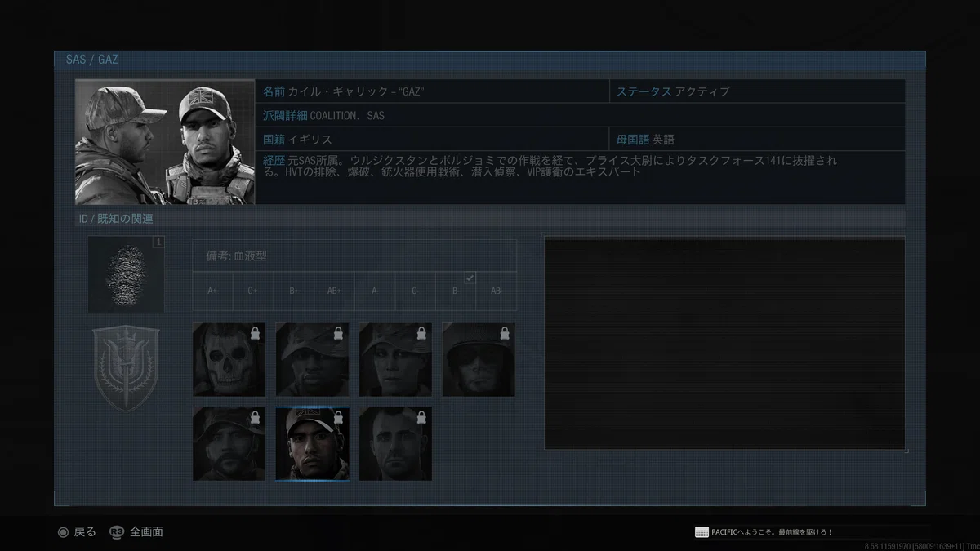Image resolution: width=980 pixels, height=551 pixels.
Task: Click the lock icon on bearded man portrait
Action: tap(255, 418)
